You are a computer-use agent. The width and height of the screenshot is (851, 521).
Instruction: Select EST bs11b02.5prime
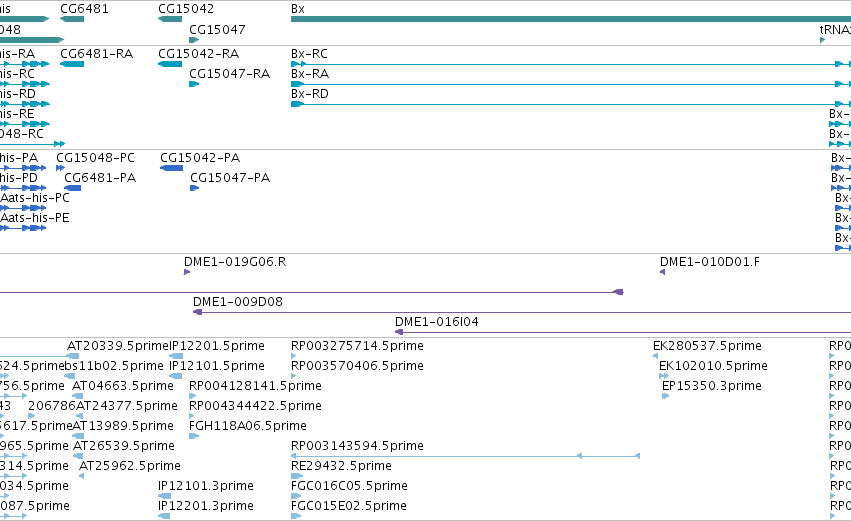tap(114, 366)
